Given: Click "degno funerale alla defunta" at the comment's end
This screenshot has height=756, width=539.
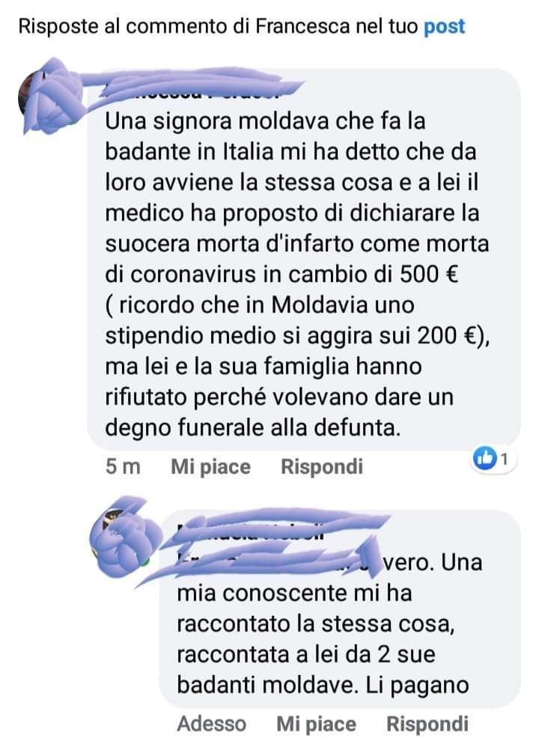Looking at the screenshot, I should click(x=252, y=428).
